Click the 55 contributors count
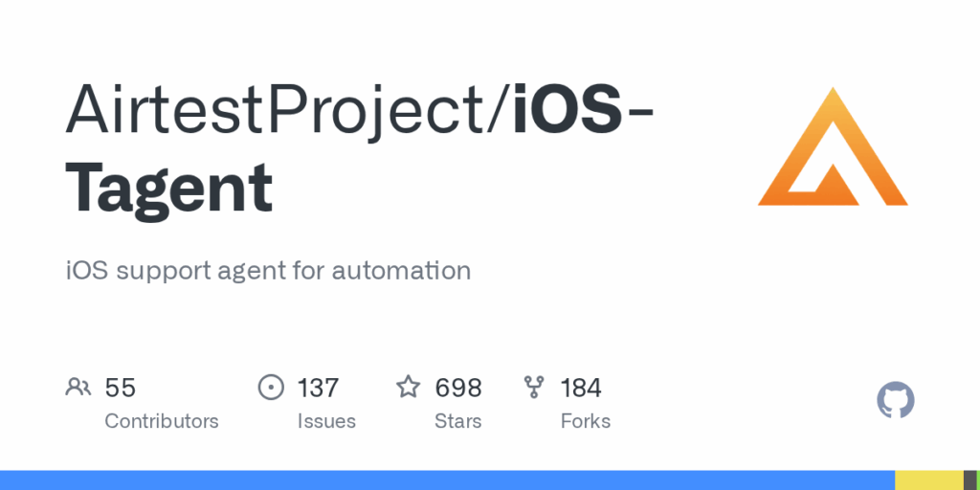Screen dimensions: 980x490 click(x=120, y=389)
